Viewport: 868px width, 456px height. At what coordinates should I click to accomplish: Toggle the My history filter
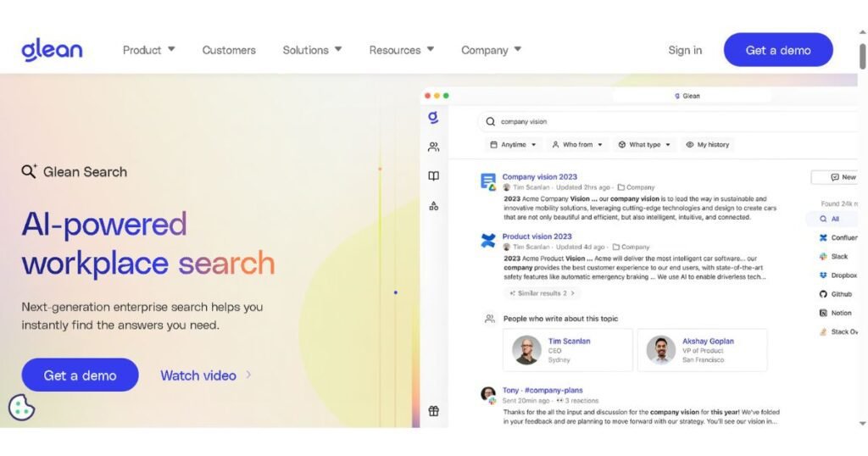point(708,144)
